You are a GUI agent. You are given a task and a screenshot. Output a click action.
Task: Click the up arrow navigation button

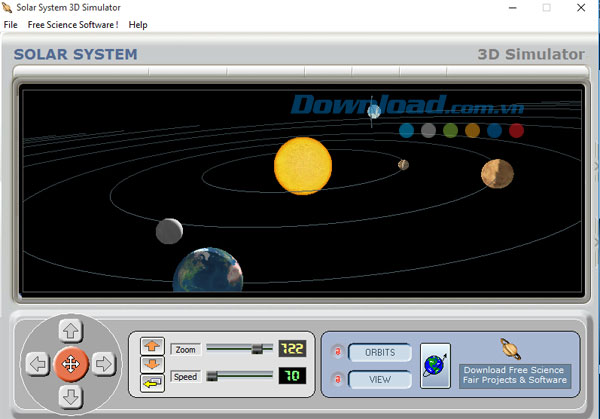pos(70,330)
